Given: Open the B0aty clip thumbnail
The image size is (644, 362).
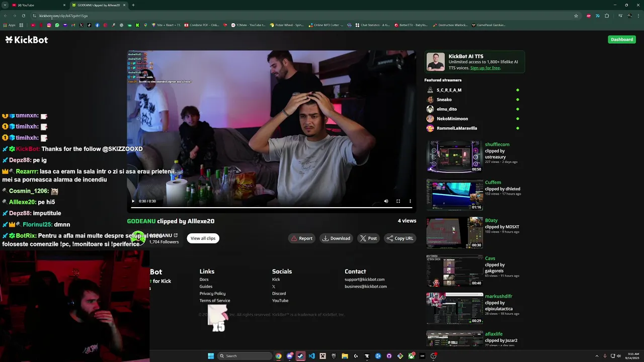Looking at the screenshot, I should (x=454, y=232).
